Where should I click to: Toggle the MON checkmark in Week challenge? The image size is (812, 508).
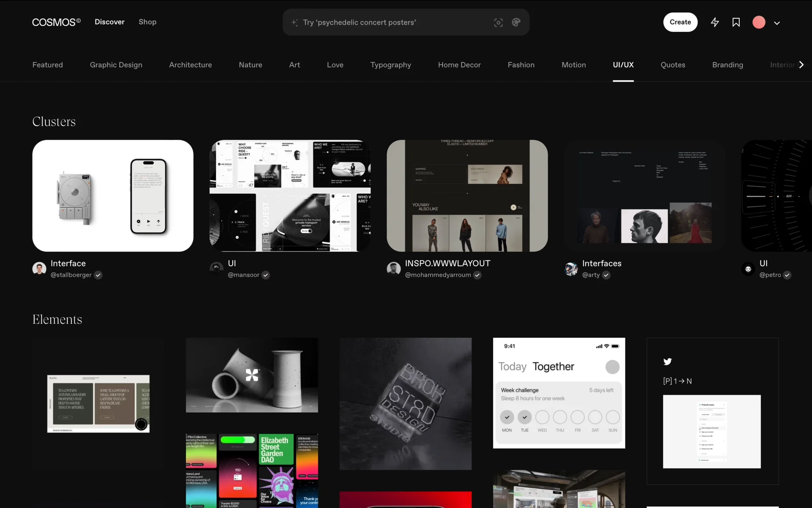coord(507,417)
